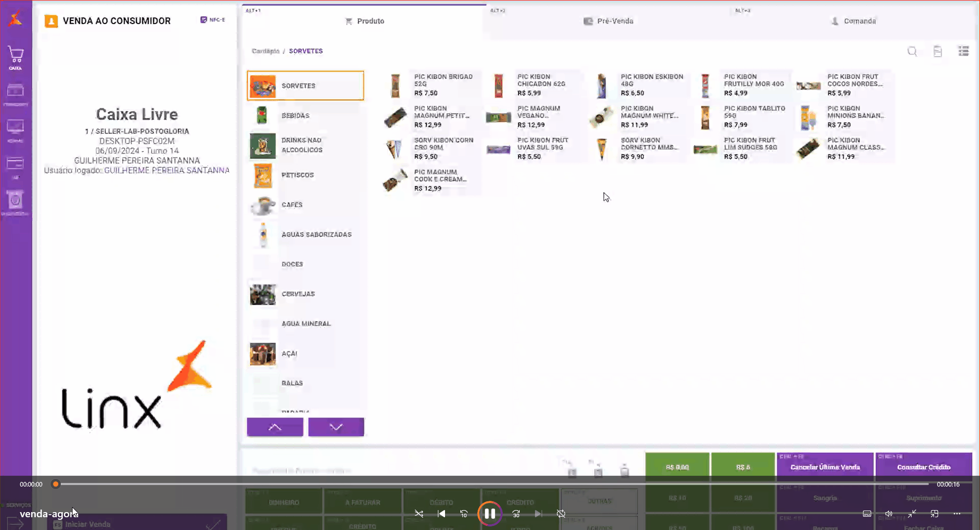Select the AGUA MINERAL category
980x530 pixels.
click(x=306, y=324)
